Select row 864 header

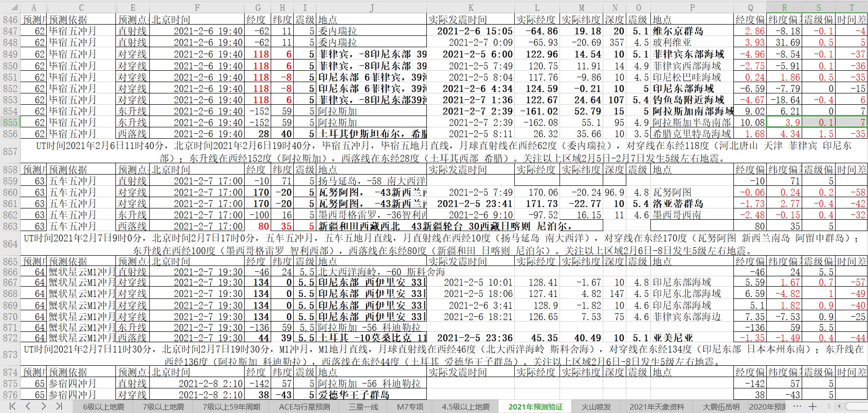pyautogui.click(x=10, y=244)
